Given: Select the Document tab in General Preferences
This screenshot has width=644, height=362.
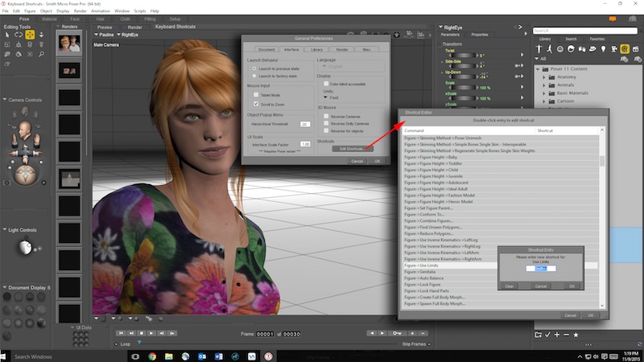Looking at the screenshot, I should point(266,50).
